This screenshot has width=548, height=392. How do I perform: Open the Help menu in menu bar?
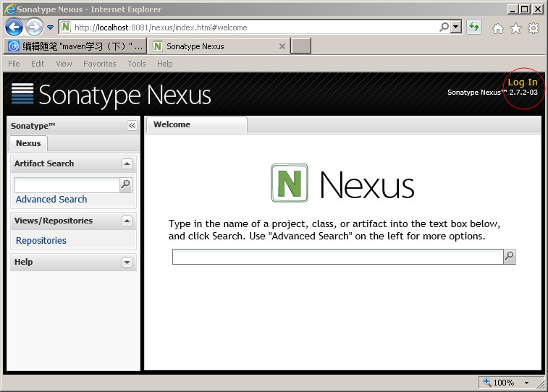pos(164,64)
